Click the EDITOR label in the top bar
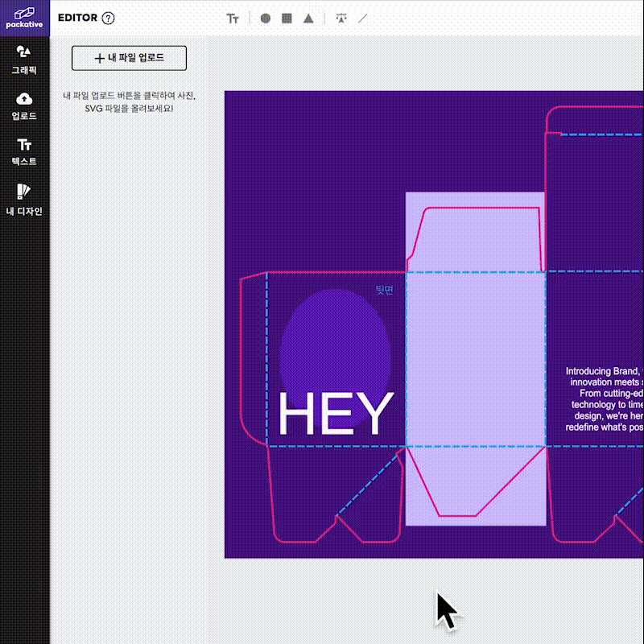Screen dimensions: 644x644 tap(79, 18)
